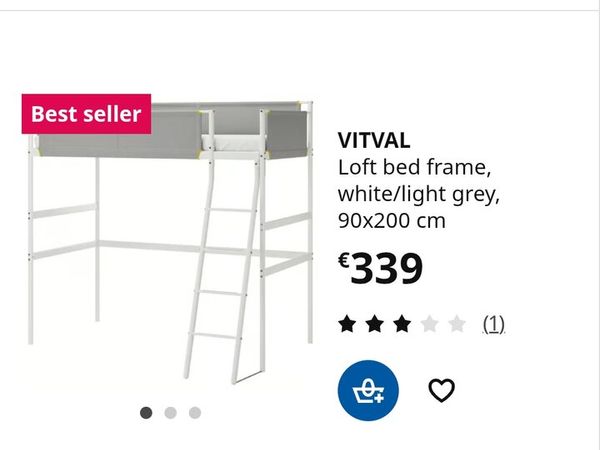
Task: Open the VITVAL product name link
Action: click(374, 140)
